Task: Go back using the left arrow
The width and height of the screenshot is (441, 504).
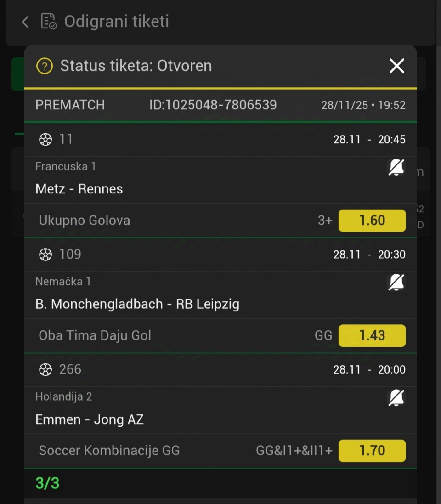Action: (25, 22)
